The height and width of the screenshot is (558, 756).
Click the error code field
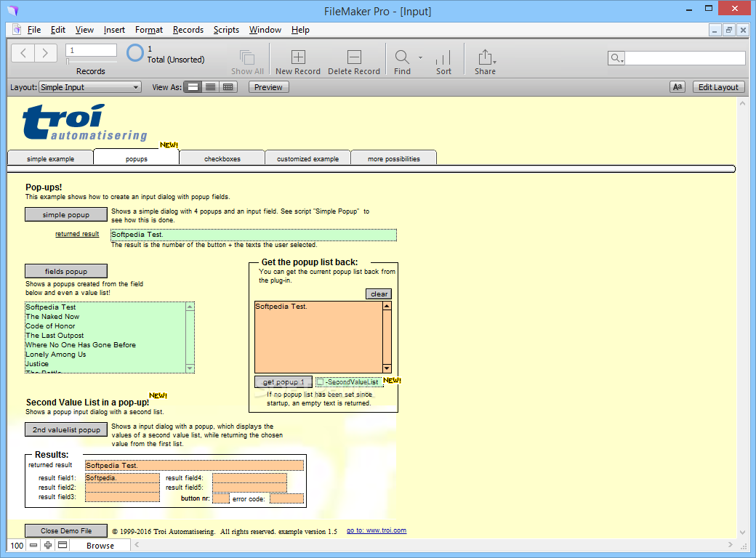pyautogui.click(x=287, y=498)
